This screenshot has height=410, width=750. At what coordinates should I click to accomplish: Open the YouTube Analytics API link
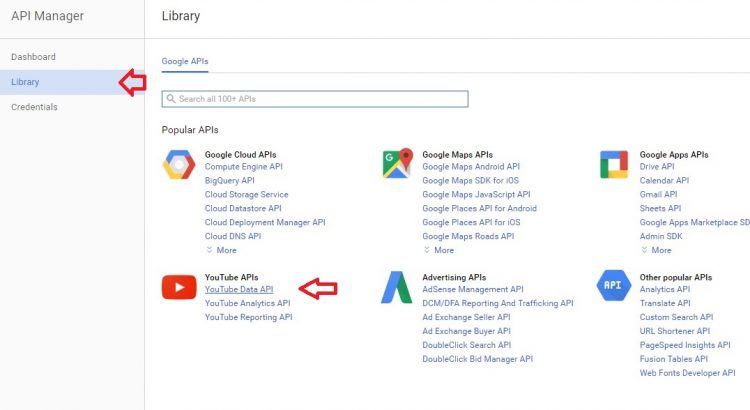pos(247,303)
